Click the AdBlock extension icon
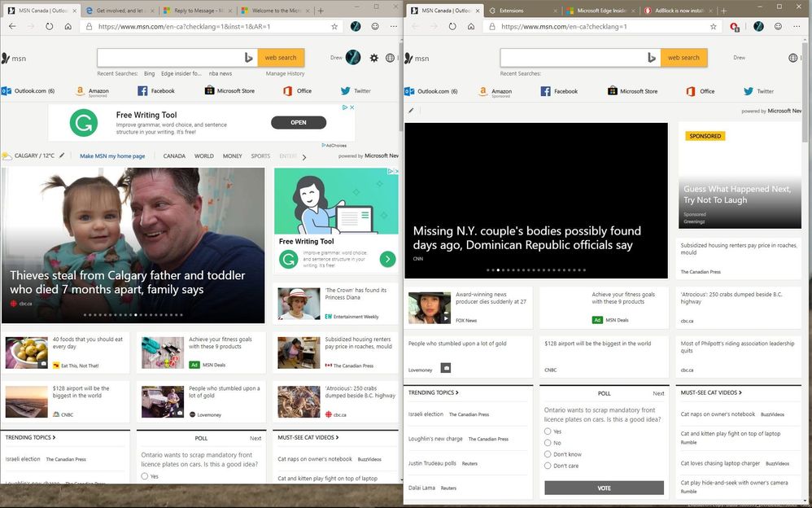Viewport: 812px width, 508px height. point(734,26)
